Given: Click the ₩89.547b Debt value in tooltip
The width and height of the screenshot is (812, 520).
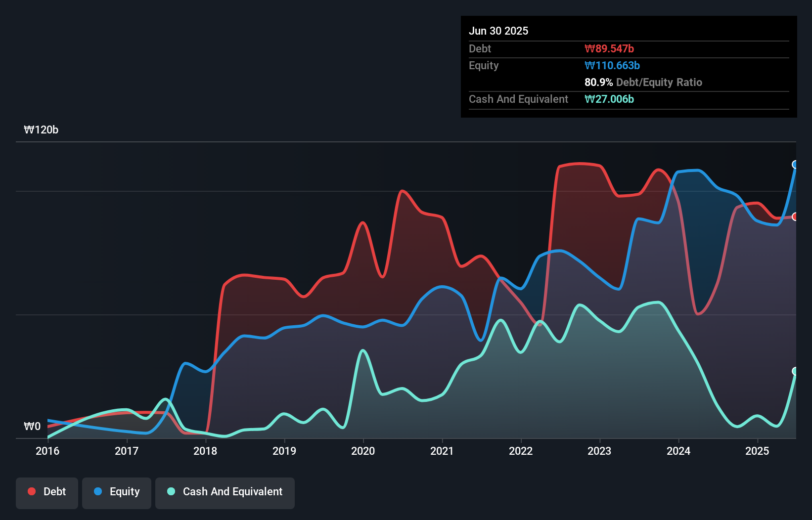Looking at the screenshot, I should point(609,49).
